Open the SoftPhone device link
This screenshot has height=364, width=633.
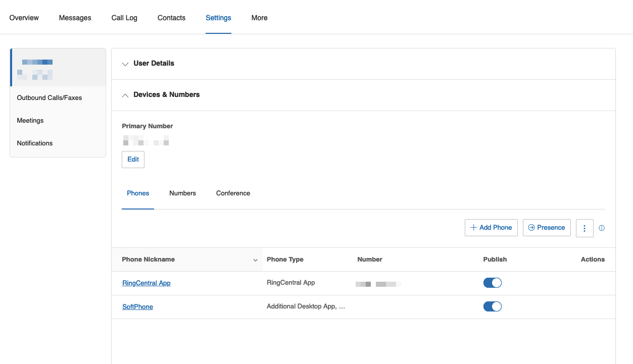pyautogui.click(x=137, y=307)
